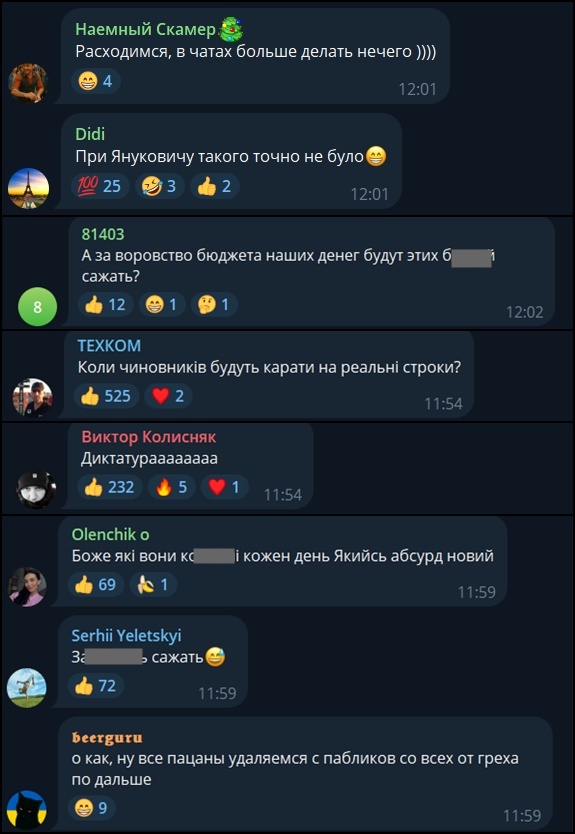The height and width of the screenshot is (834, 575).
Task: Click the red heart reaction with count 2
Action: tap(168, 396)
